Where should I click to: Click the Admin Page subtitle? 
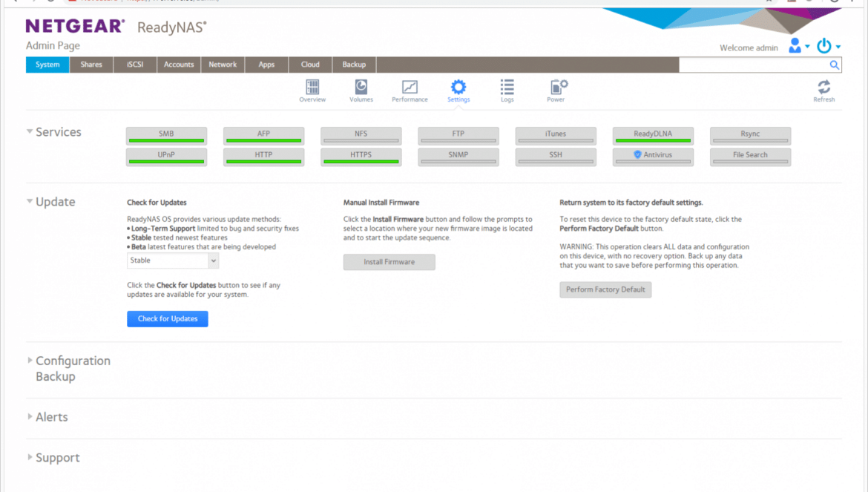(x=53, y=46)
